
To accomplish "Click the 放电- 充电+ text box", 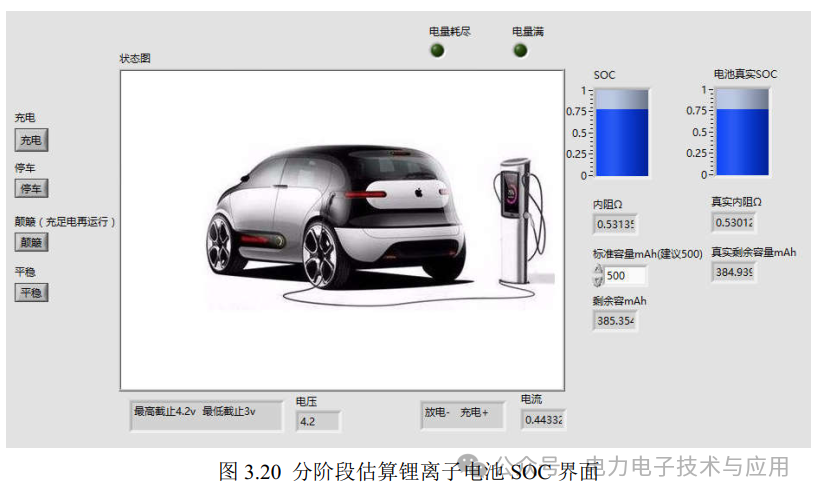I will tap(462, 415).
